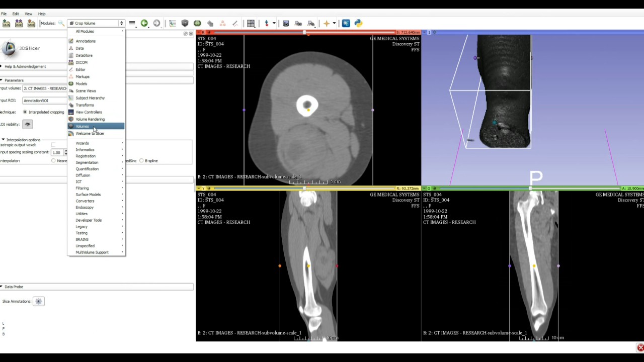Click the Save scene icon
The width and height of the screenshot is (644, 362).
31,23
